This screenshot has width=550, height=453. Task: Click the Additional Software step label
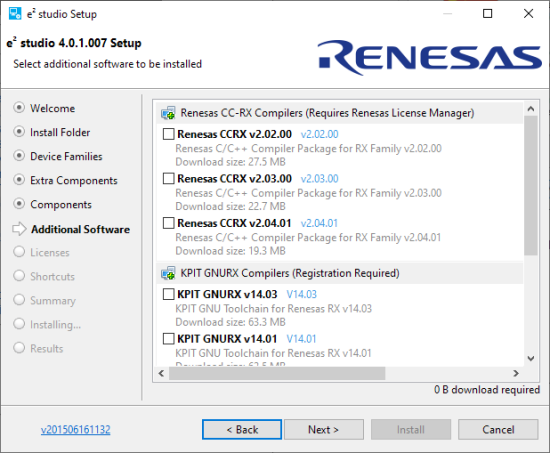[x=81, y=229]
